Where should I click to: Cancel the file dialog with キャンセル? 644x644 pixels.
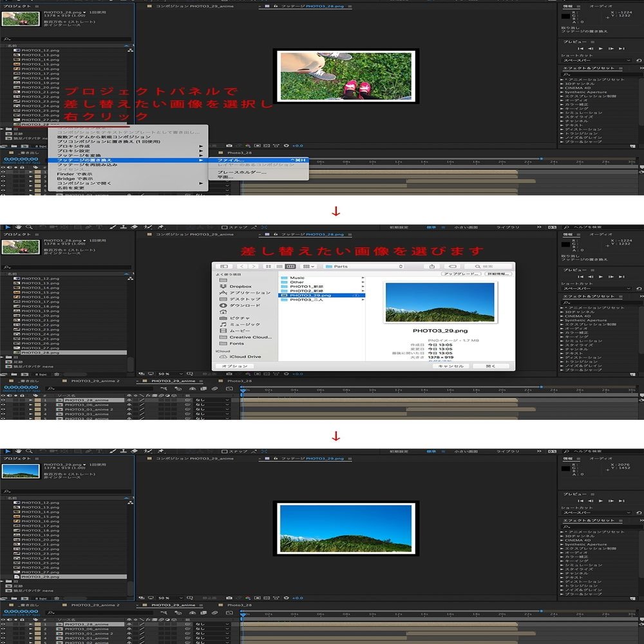coord(451,366)
